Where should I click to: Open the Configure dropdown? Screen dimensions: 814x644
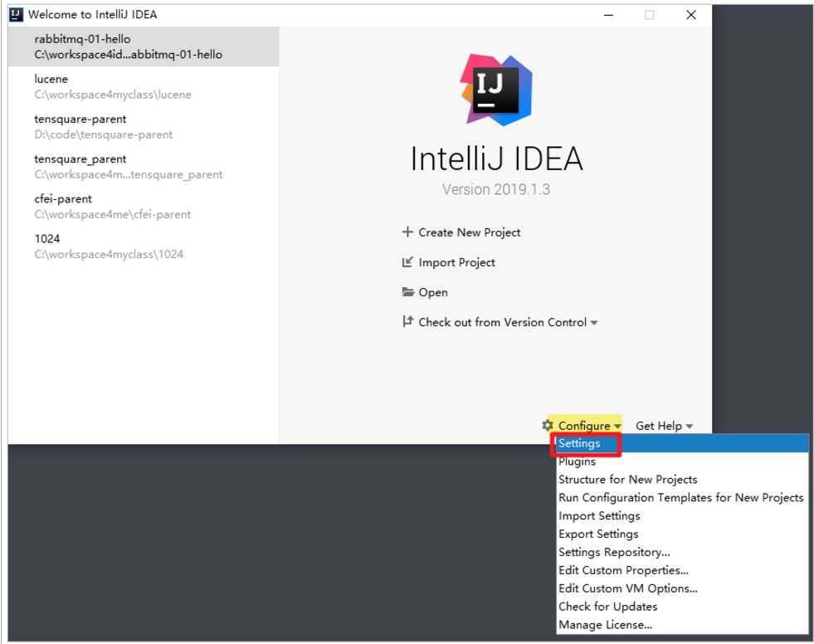pyautogui.click(x=589, y=426)
